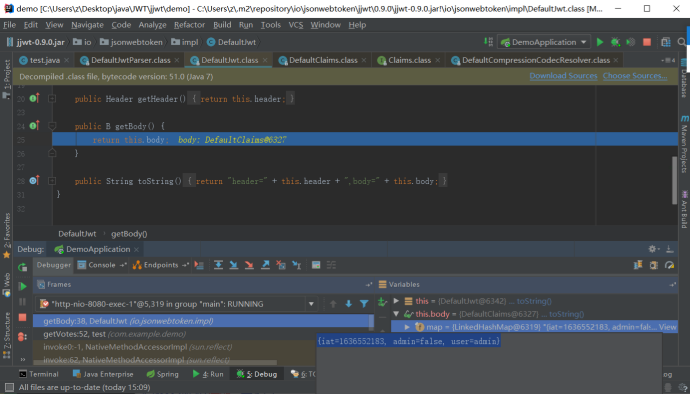Click the Build project green arrow icon

click(488, 42)
